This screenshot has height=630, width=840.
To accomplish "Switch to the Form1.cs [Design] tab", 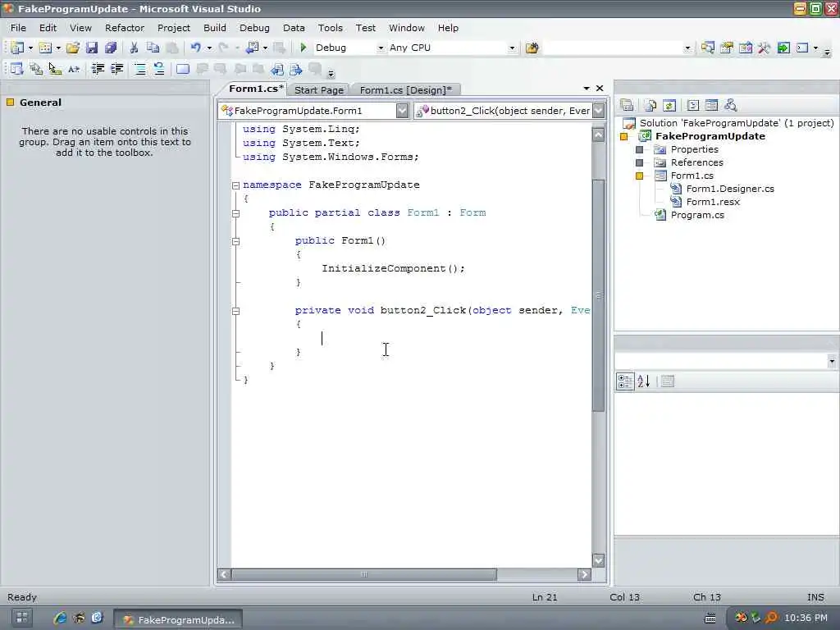I will (405, 90).
